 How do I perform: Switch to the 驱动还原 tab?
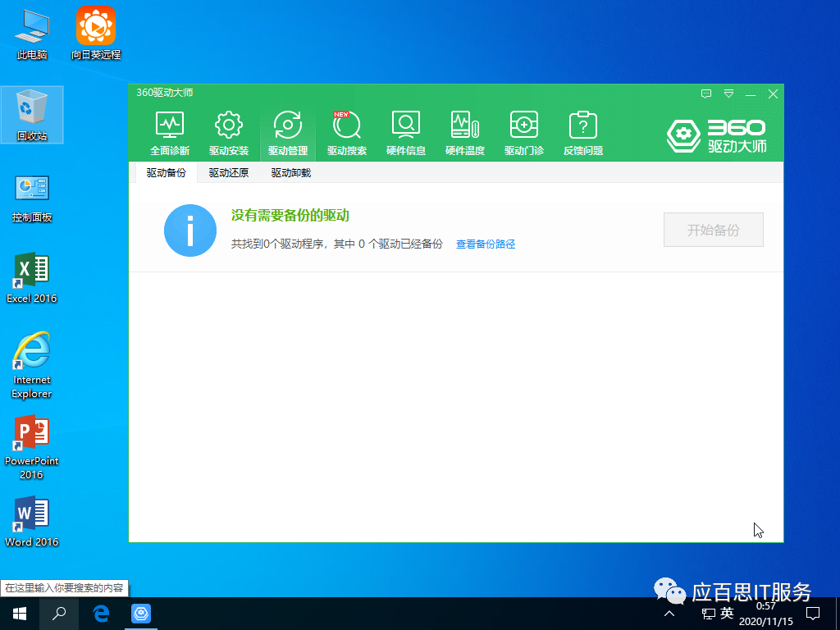point(229,172)
